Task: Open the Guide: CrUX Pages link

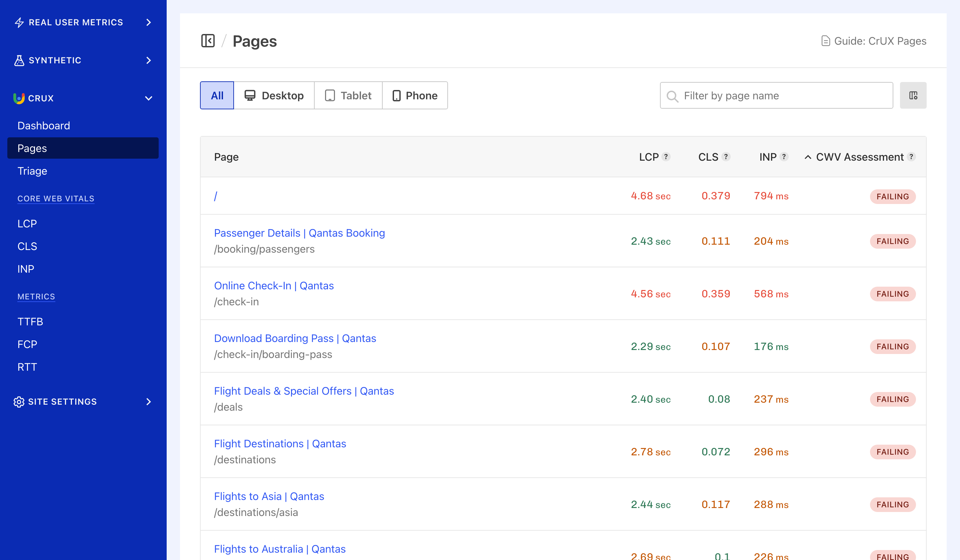Action: pos(879,41)
